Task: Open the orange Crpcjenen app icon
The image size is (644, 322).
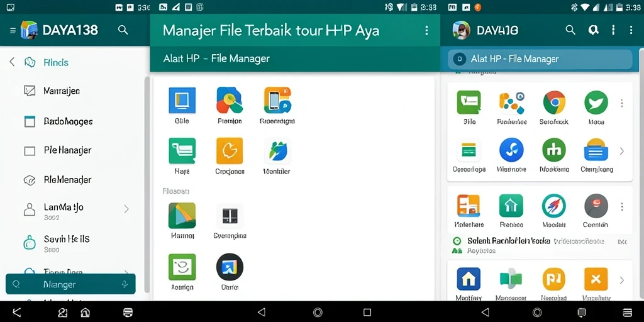Action: pyautogui.click(x=230, y=151)
